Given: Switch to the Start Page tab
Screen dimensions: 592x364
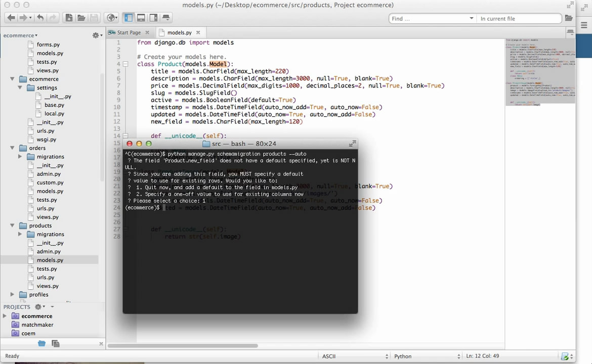Looking at the screenshot, I should [129, 32].
